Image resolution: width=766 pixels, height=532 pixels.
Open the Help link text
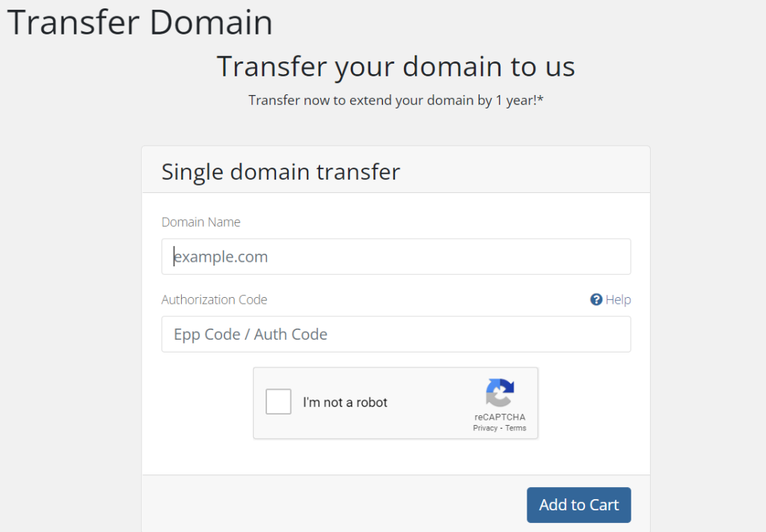pos(618,299)
